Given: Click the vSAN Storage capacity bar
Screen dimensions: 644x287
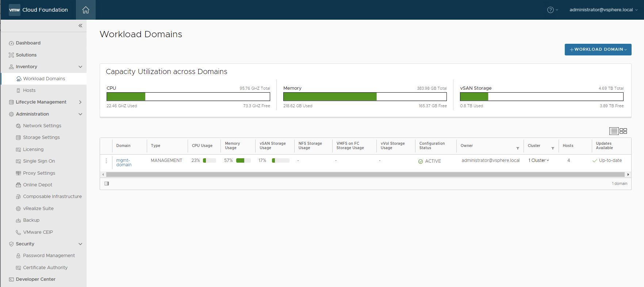Looking at the screenshot, I should click(542, 97).
